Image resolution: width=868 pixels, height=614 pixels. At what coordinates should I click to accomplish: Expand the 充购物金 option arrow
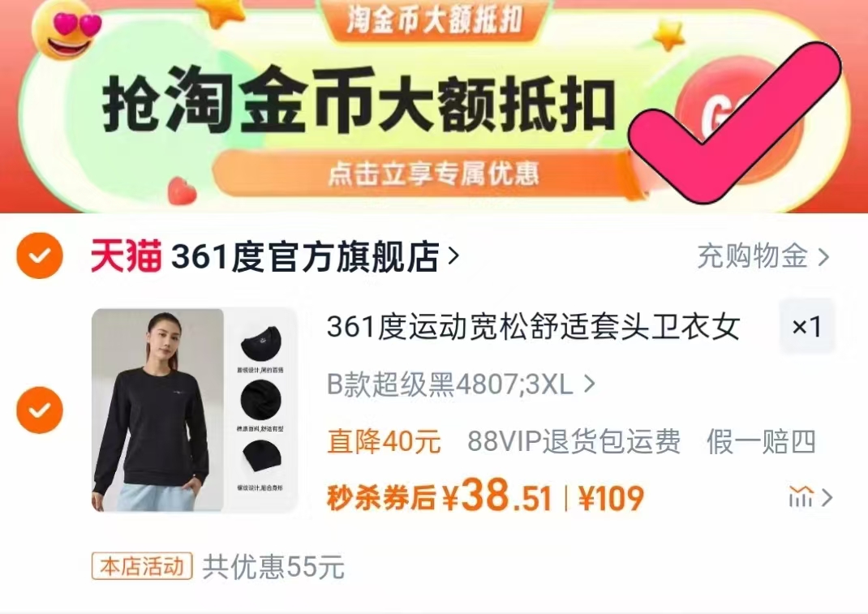pyautogui.click(x=823, y=257)
